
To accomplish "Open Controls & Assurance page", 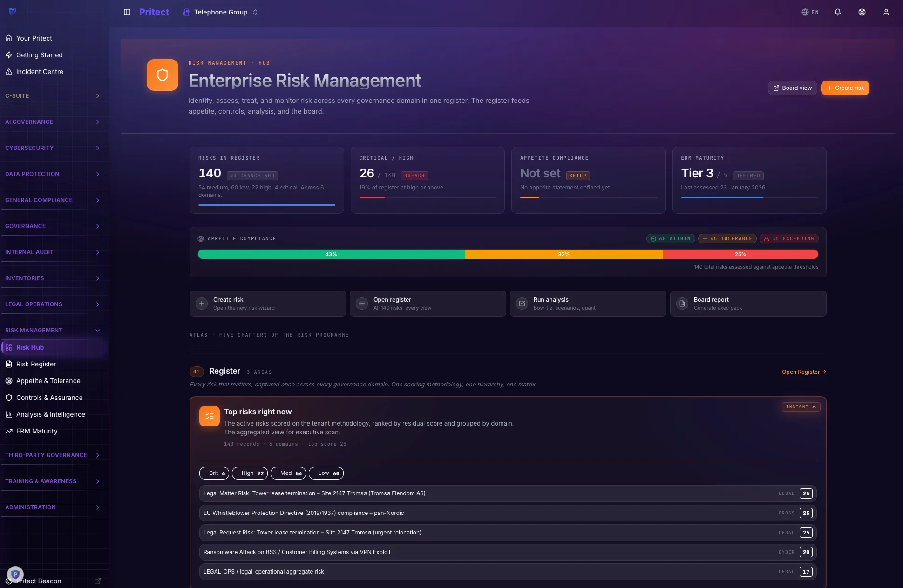I will [x=53, y=398].
